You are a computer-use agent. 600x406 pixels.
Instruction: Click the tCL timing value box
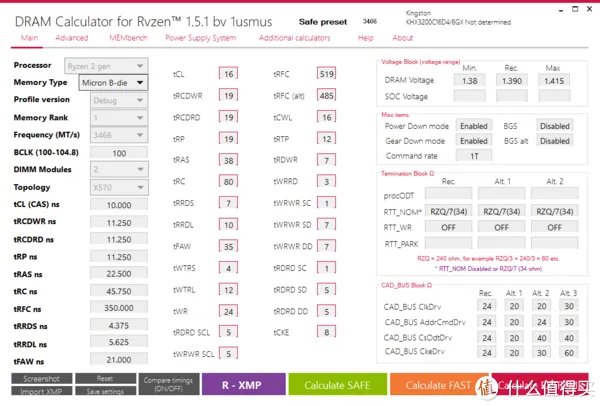click(x=229, y=74)
